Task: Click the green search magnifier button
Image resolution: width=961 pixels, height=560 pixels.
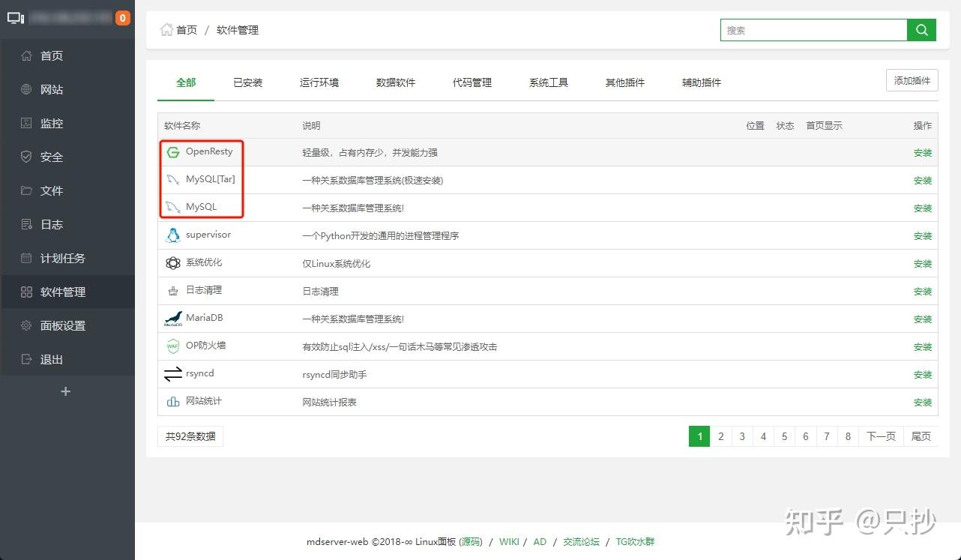Action: click(x=921, y=30)
